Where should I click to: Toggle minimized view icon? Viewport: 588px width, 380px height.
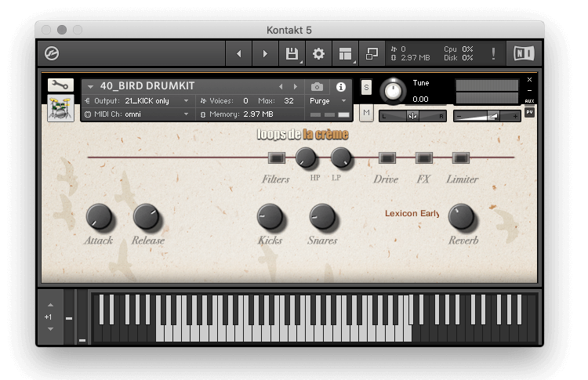[x=372, y=53]
